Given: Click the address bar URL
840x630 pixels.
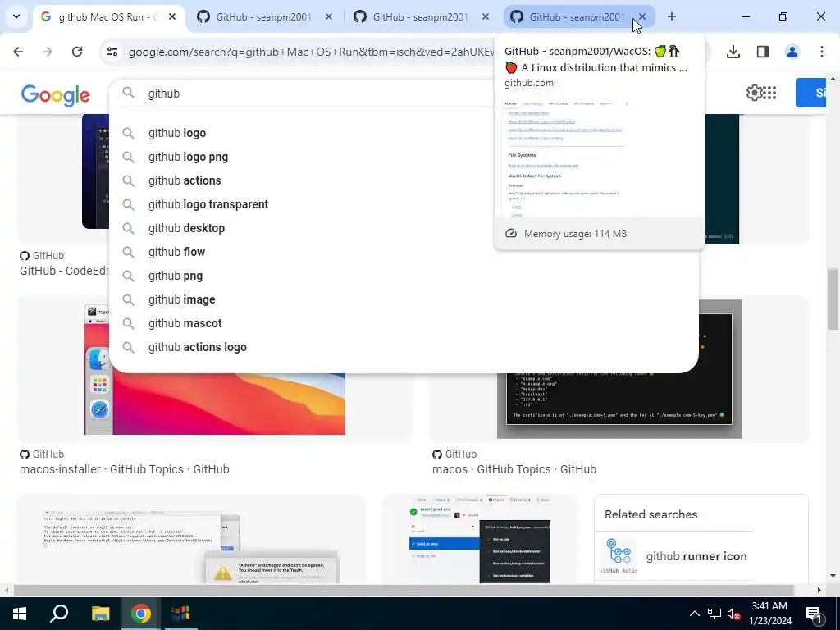Looking at the screenshot, I should tap(311, 52).
